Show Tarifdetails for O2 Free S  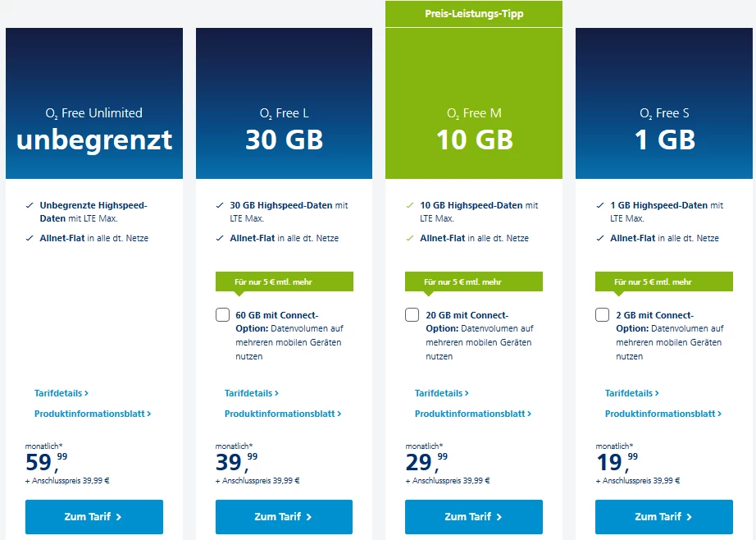pos(632,393)
